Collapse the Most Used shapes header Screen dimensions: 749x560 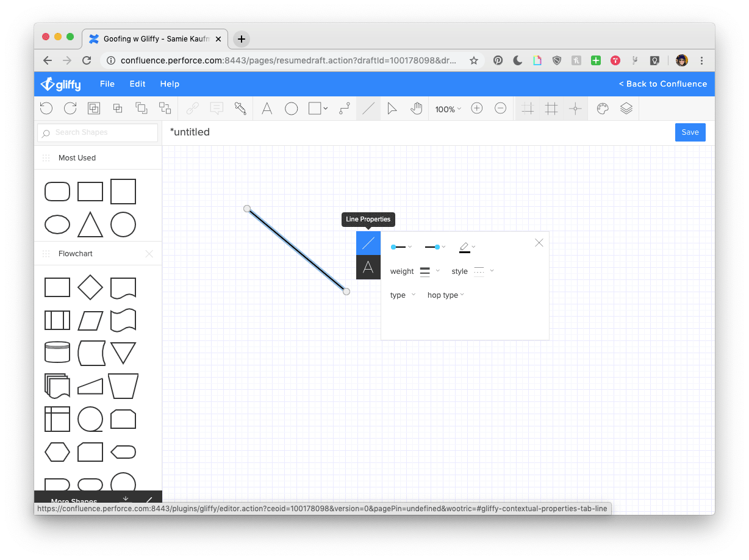[98, 157]
